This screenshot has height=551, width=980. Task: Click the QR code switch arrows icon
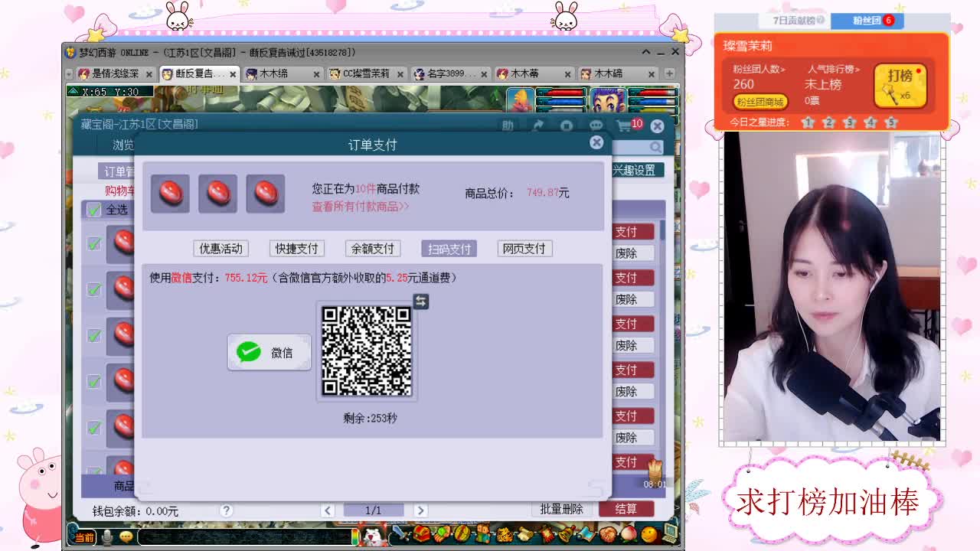(x=420, y=301)
